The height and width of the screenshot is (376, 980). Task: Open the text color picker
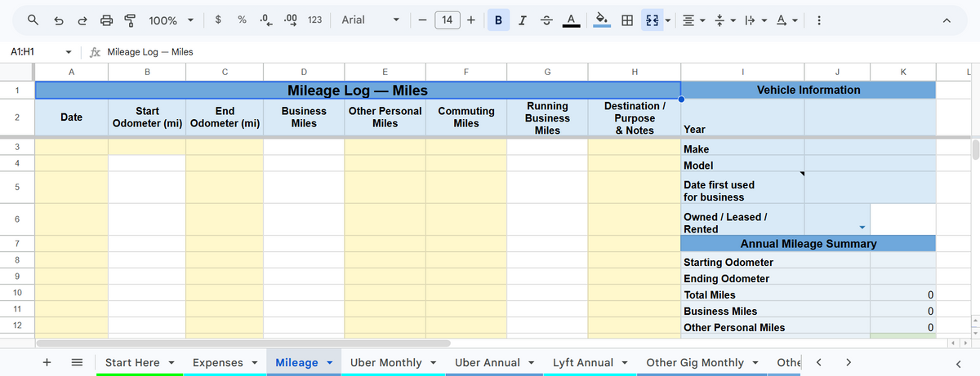tap(572, 20)
